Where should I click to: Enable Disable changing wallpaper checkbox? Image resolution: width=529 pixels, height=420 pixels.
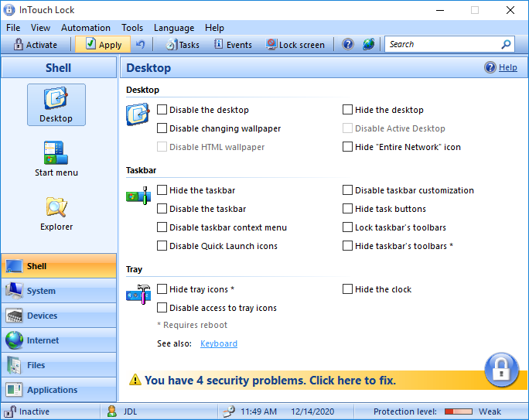click(162, 128)
